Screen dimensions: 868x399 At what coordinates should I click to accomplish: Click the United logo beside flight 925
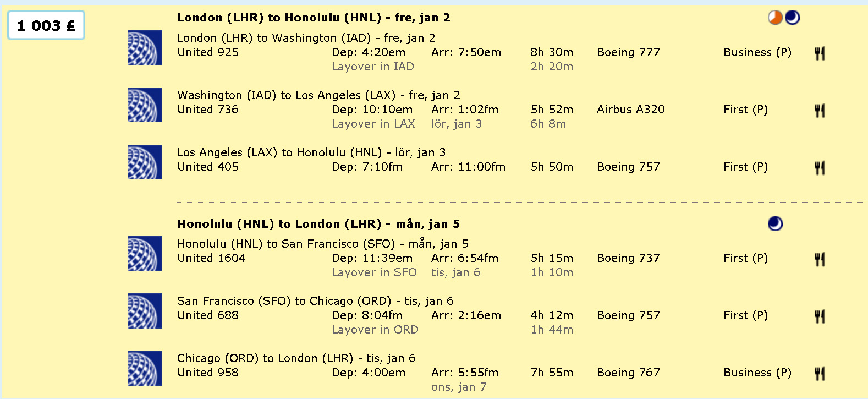[145, 48]
